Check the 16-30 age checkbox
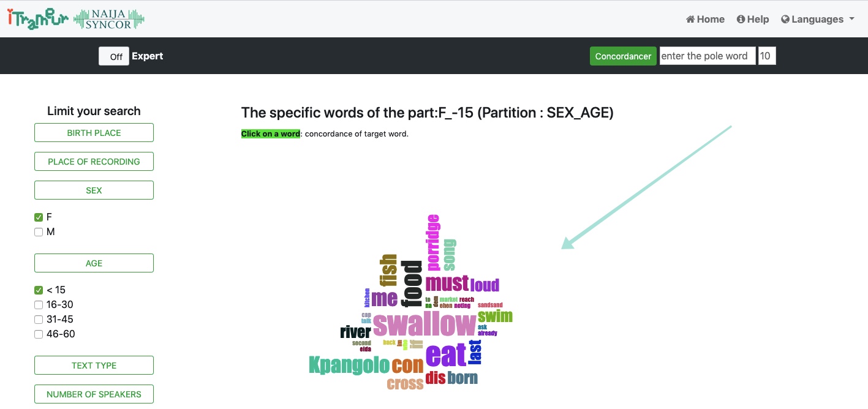Image resolution: width=868 pixels, height=409 pixels. click(x=39, y=305)
